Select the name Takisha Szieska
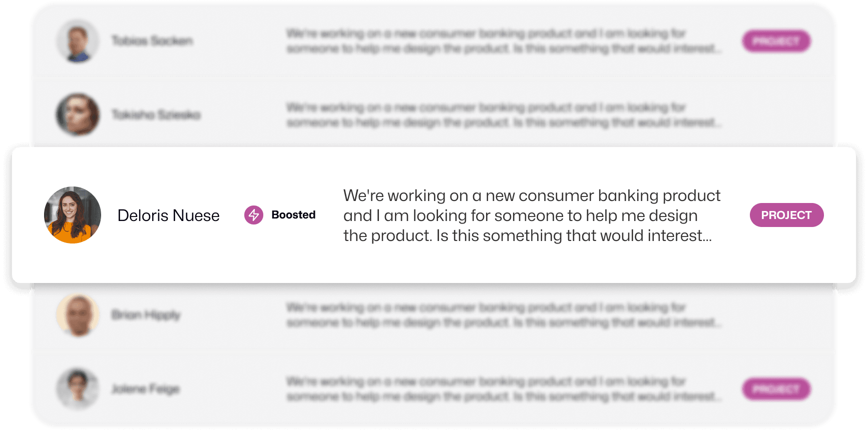 point(156,115)
